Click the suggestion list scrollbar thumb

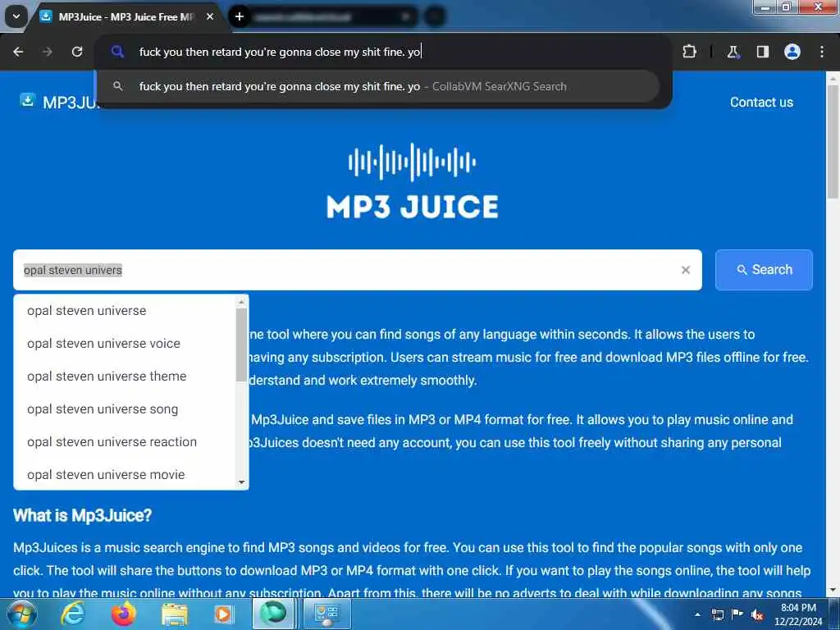(x=242, y=345)
